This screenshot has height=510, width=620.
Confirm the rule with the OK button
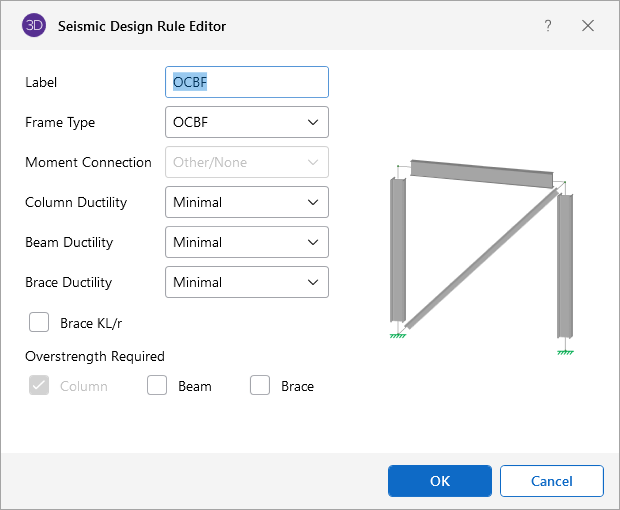click(x=440, y=480)
